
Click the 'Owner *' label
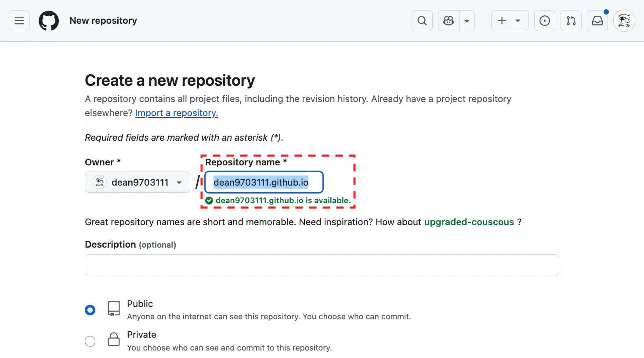[103, 162]
